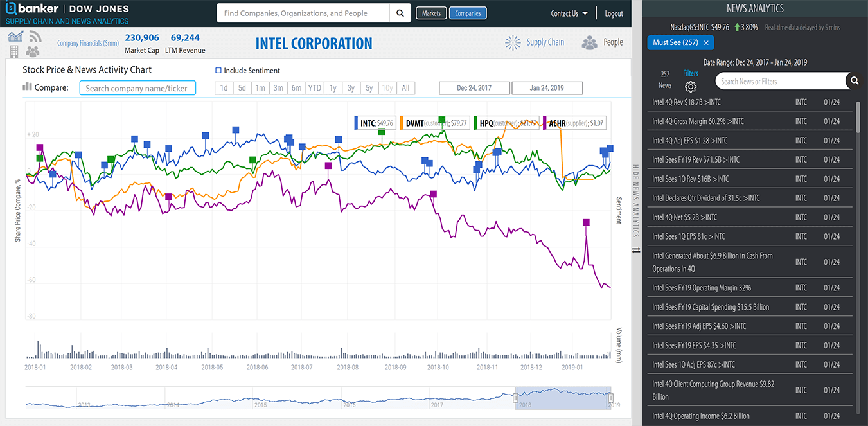This screenshot has width=868, height=426.
Task: Open the stock chart view icon
Action: [x=15, y=37]
